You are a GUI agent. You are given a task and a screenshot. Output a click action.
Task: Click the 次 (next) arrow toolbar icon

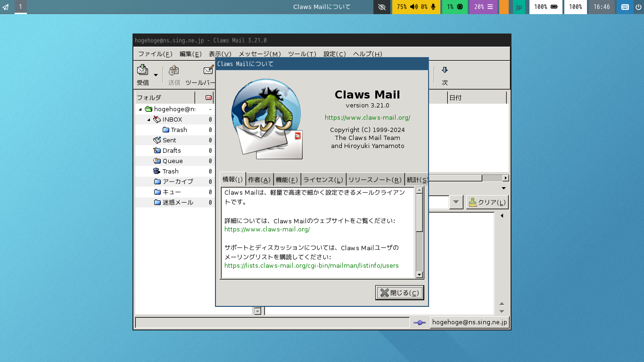coord(445,70)
